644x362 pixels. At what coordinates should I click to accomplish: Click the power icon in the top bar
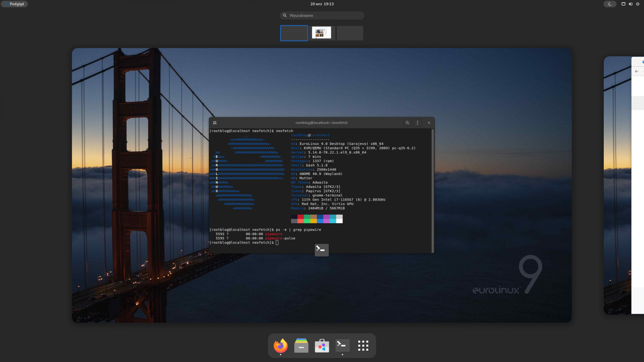637,4
